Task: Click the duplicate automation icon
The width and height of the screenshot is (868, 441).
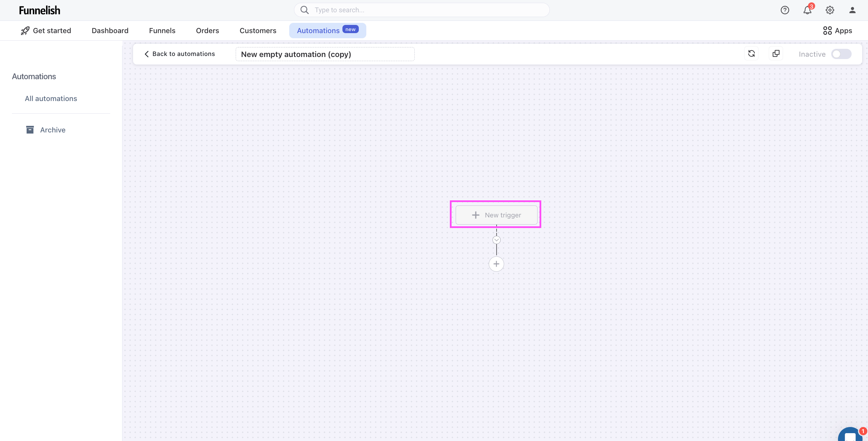Action: pyautogui.click(x=776, y=54)
